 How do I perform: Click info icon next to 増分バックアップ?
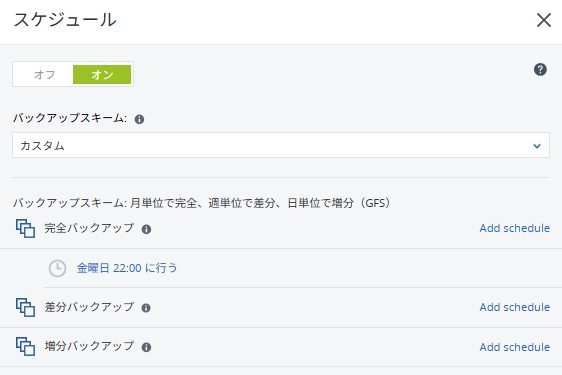(146, 347)
